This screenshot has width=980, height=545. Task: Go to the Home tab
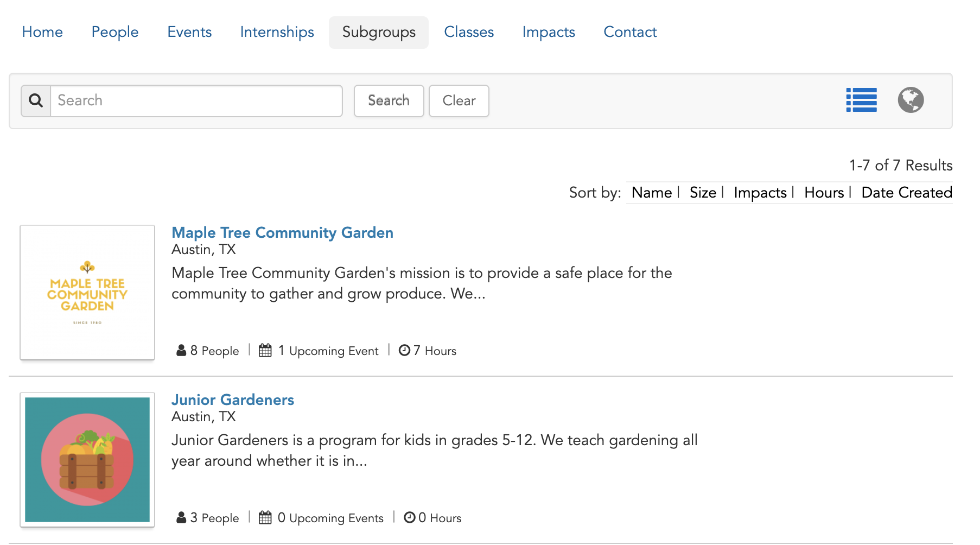pos(42,32)
